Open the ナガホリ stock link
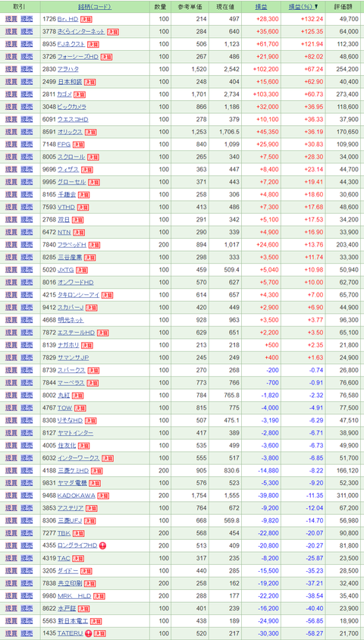The image size is (364, 640). pyautogui.click(x=68, y=346)
